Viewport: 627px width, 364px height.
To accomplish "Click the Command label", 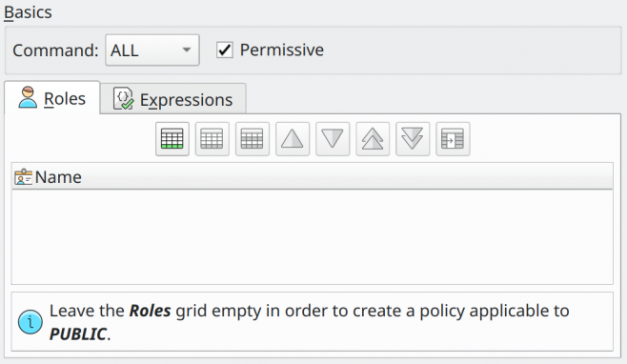I will 55,51.
